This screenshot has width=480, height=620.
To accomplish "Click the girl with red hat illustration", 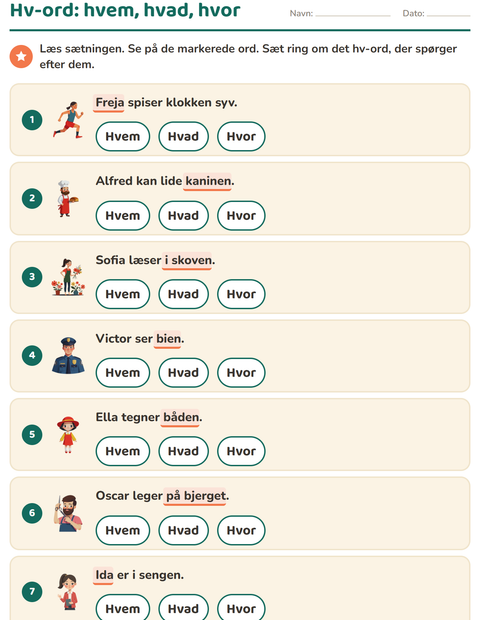I will (x=68, y=435).
